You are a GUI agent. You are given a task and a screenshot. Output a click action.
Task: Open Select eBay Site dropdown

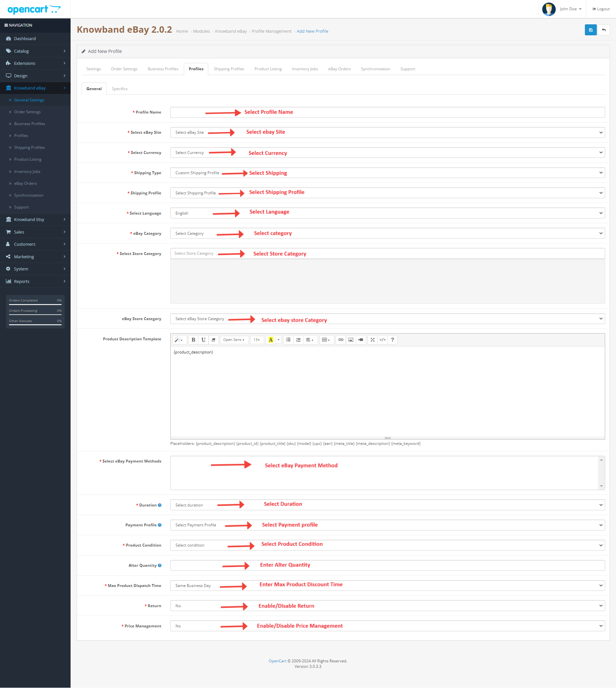[387, 133]
